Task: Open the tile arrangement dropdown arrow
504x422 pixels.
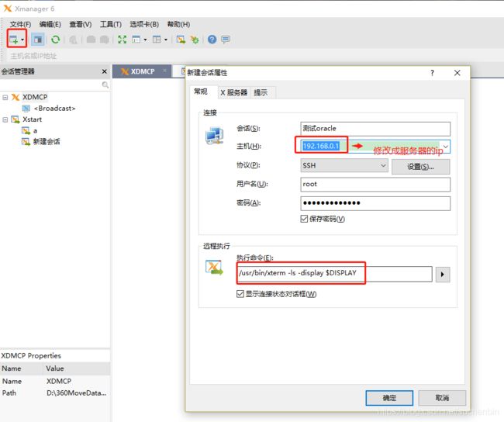Action: tap(166, 40)
